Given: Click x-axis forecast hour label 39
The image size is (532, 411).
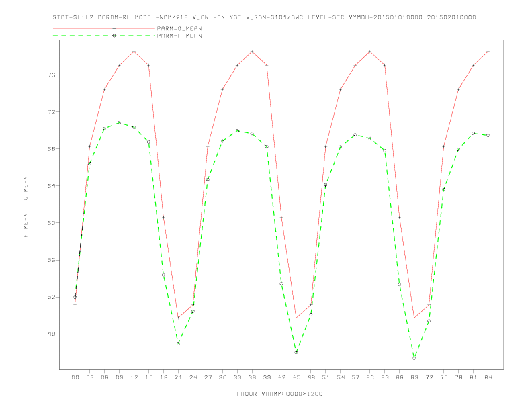Looking at the screenshot, I should (x=267, y=377).
